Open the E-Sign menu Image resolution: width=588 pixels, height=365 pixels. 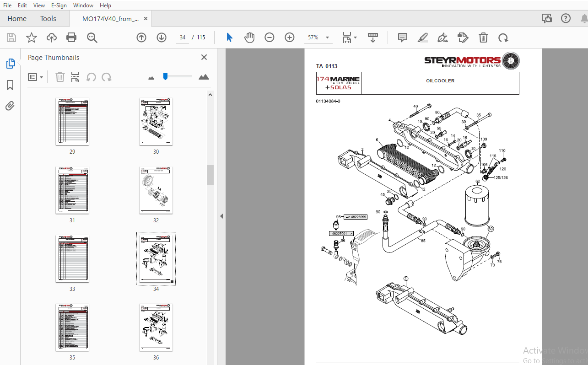59,5
